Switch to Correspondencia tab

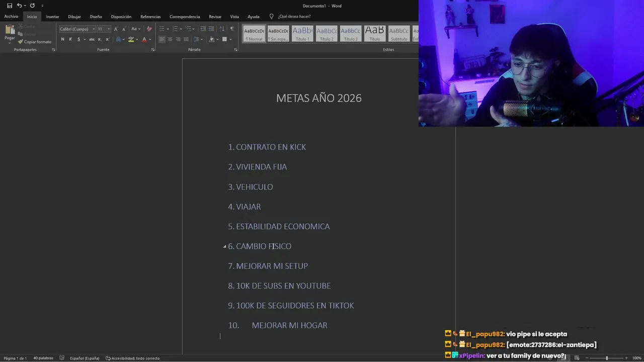click(x=185, y=17)
